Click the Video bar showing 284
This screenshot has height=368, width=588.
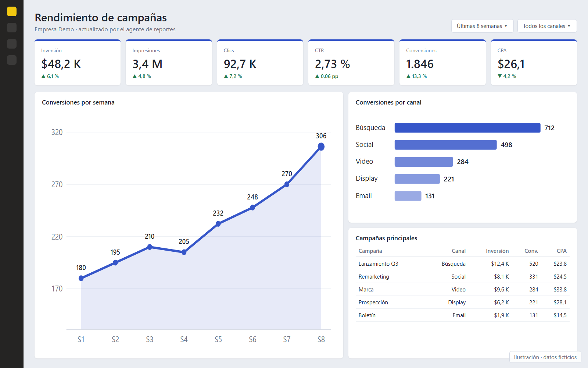coord(424,162)
